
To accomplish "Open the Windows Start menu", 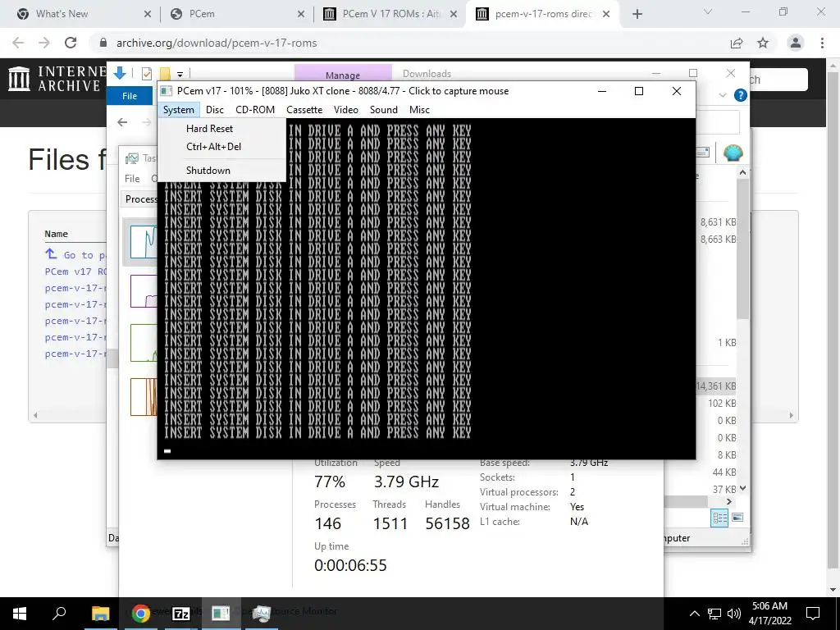I will [x=20, y=613].
